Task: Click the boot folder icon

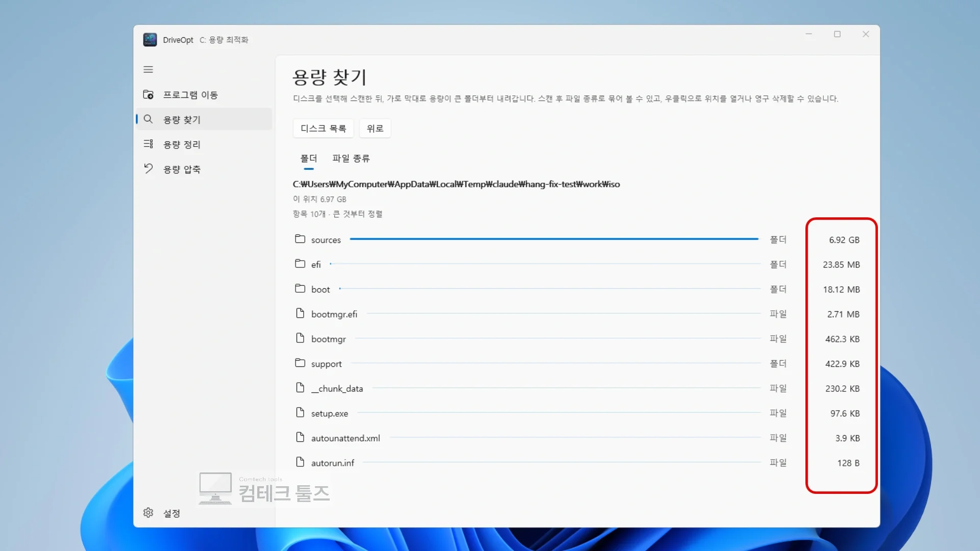Action: [300, 288]
